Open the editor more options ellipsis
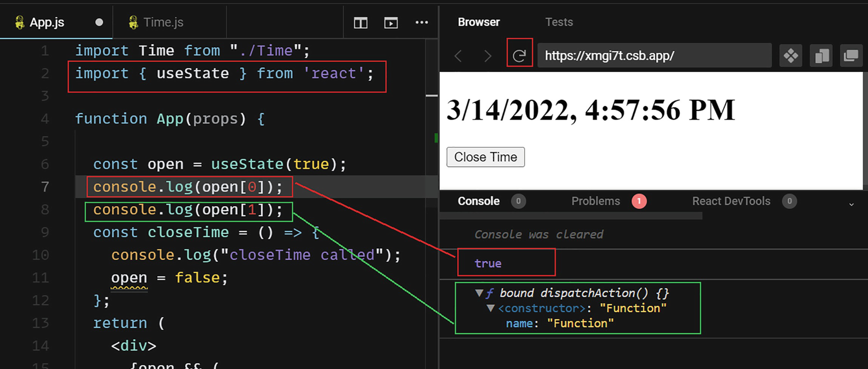 (422, 23)
